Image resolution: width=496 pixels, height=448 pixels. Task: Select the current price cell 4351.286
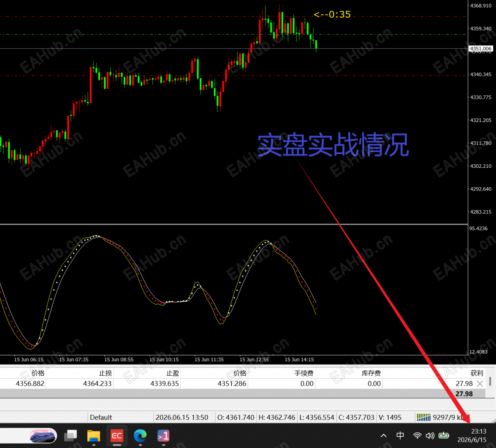click(232, 384)
